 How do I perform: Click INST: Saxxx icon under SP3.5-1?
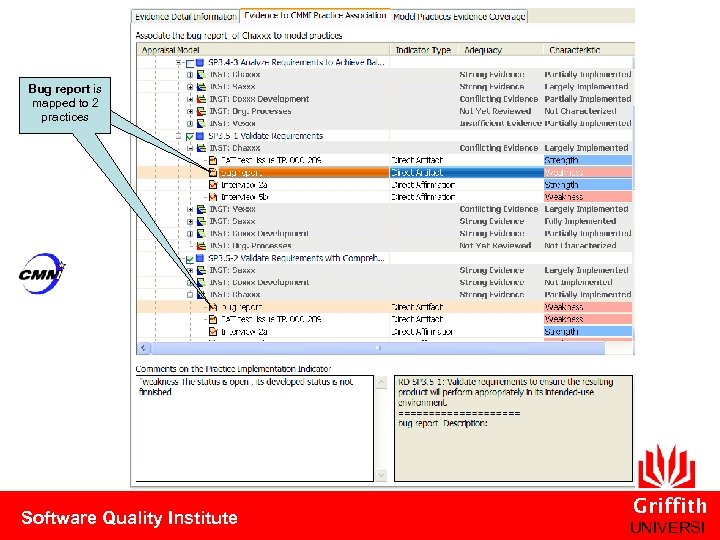point(201,221)
